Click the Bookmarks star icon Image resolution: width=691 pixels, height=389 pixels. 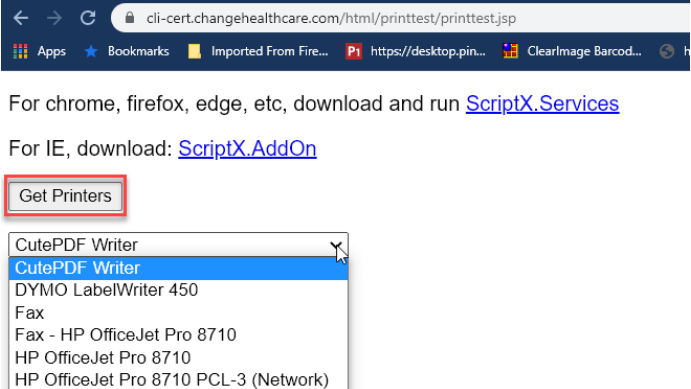[x=91, y=52]
